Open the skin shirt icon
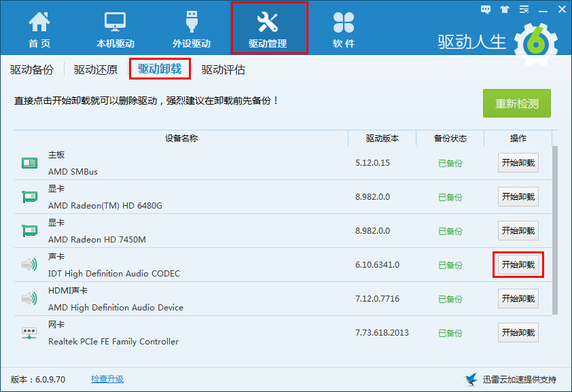The width and height of the screenshot is (572, 392). pos(505,10)
